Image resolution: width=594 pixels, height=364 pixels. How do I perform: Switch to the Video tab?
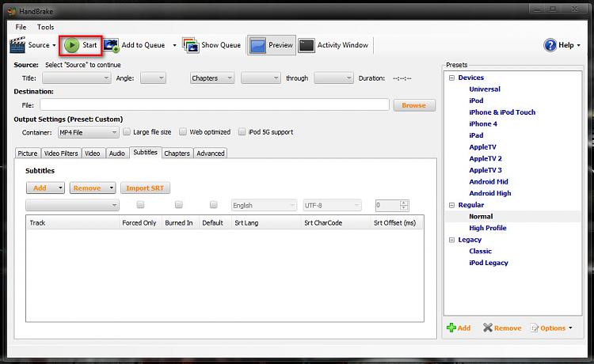tap(93, 154)
